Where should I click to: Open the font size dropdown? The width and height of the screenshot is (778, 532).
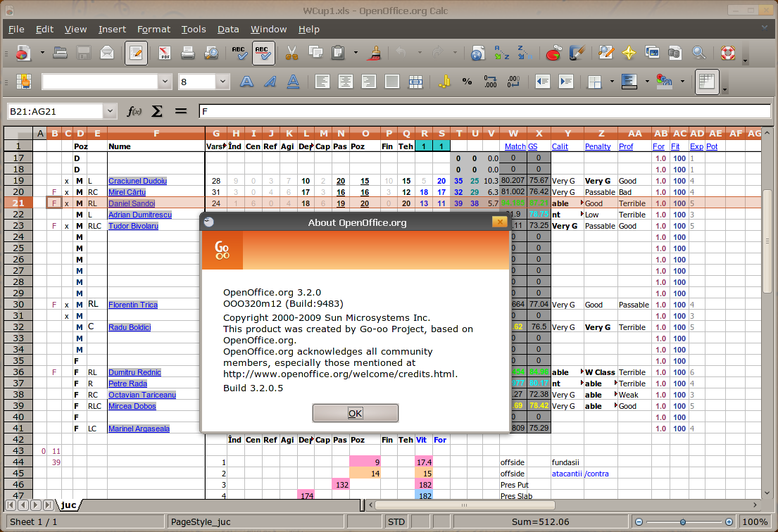[222, 82]
